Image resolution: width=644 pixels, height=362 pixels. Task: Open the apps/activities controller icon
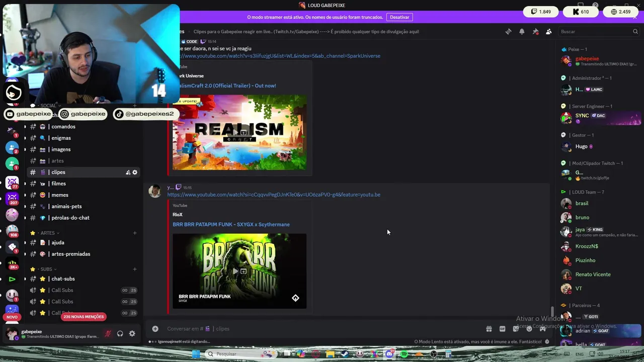tap(543, 329)
